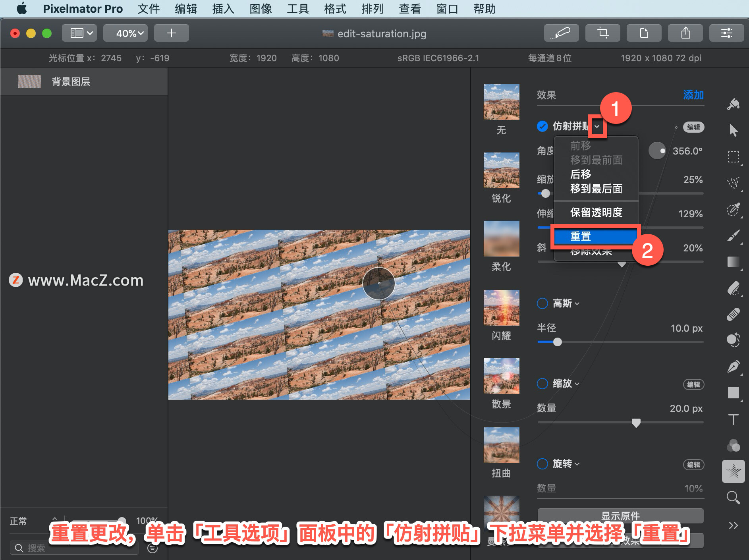Click the new document page toolbar icon
Screen dimensions: 749x560
[644, 33]
